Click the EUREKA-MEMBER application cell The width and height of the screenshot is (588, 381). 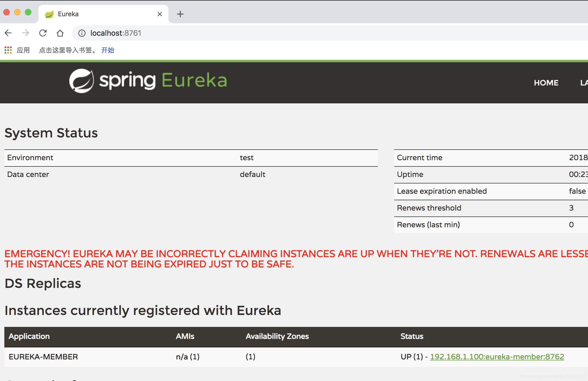tap(43, 357)
